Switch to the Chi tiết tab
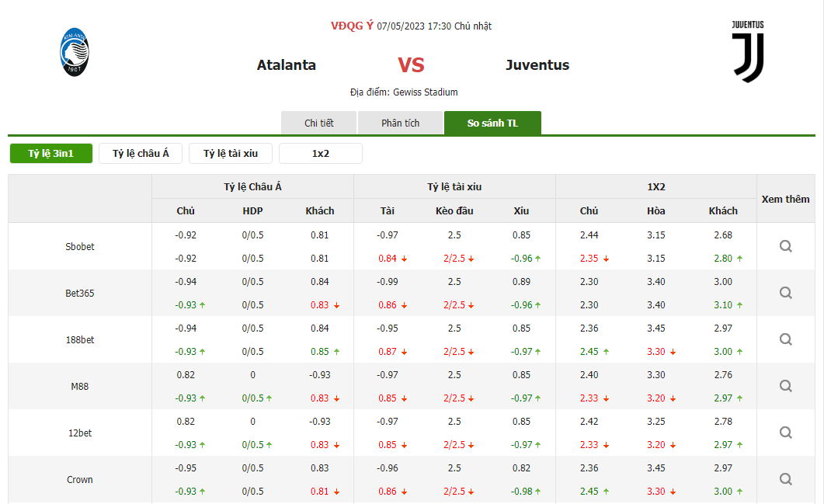Viewport: 824px width, 504px height. 319,123
